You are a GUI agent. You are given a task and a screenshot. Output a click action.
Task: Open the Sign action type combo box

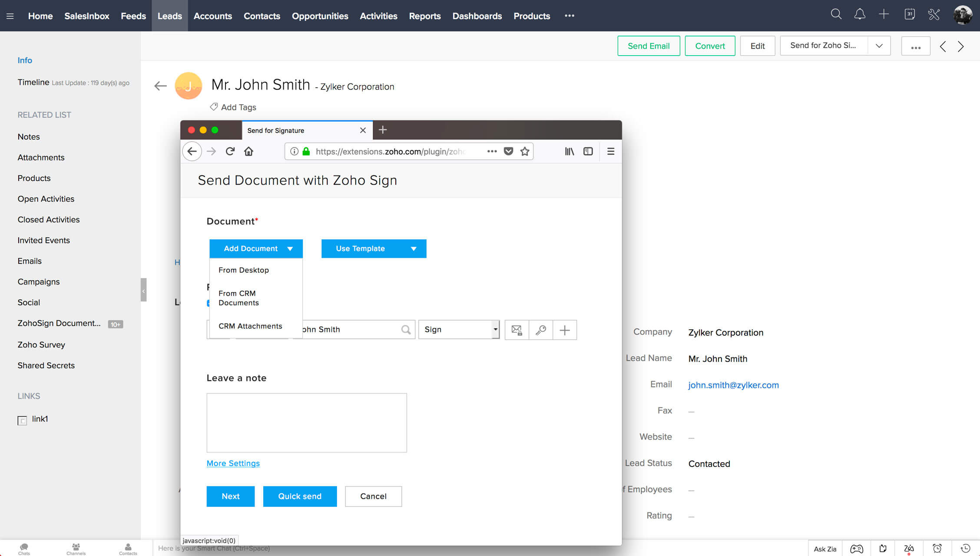click(x=459, y=330)
